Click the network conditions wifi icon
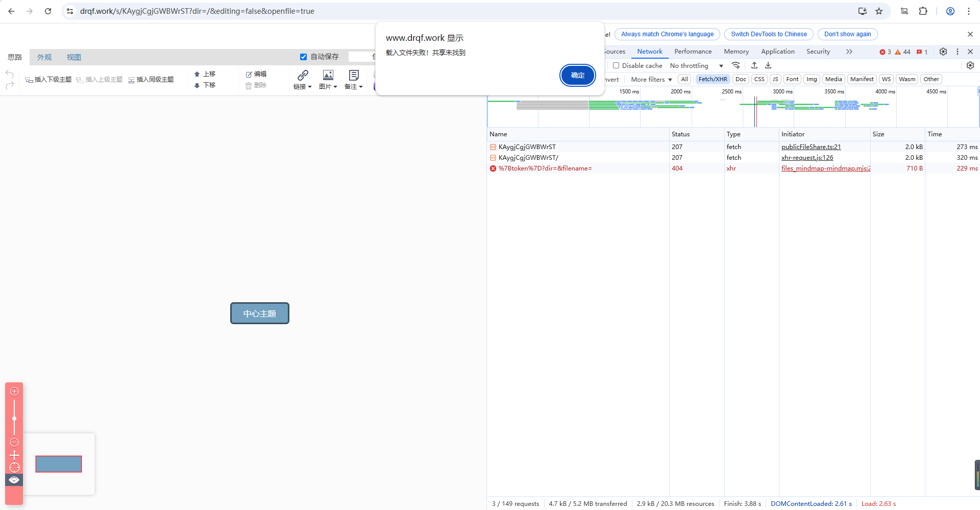980x510 pixels. 736,65
